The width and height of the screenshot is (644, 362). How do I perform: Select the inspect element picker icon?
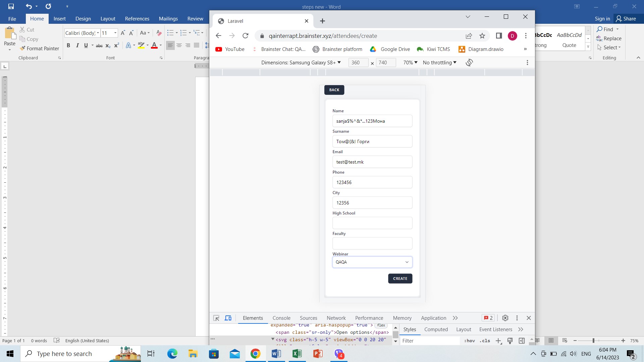tap(216, 318)
